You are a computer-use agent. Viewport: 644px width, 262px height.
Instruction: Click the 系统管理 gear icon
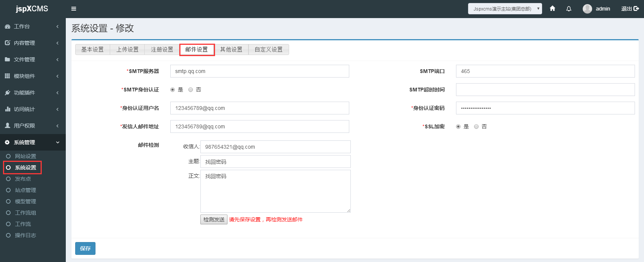coord(8,142)
